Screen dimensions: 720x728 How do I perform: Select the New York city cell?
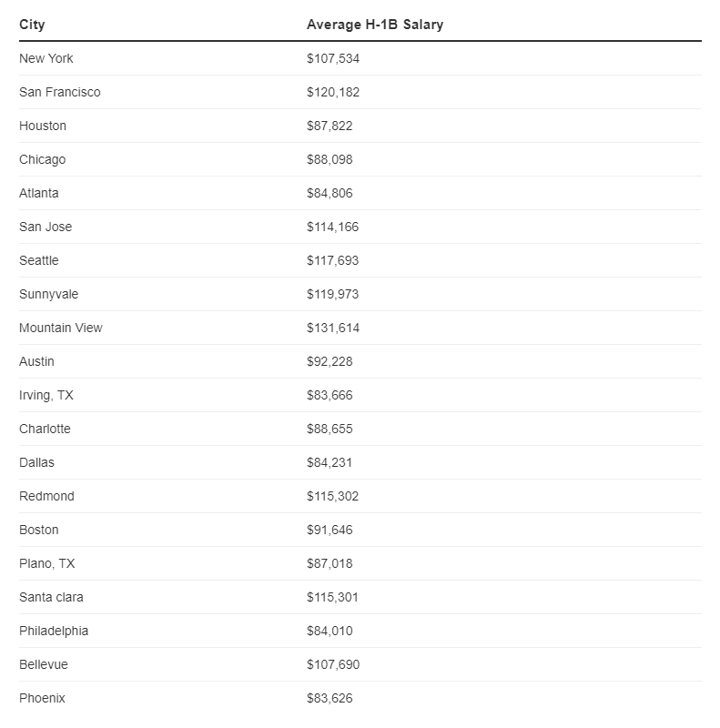pyautogui.click(x=46, y=58)
